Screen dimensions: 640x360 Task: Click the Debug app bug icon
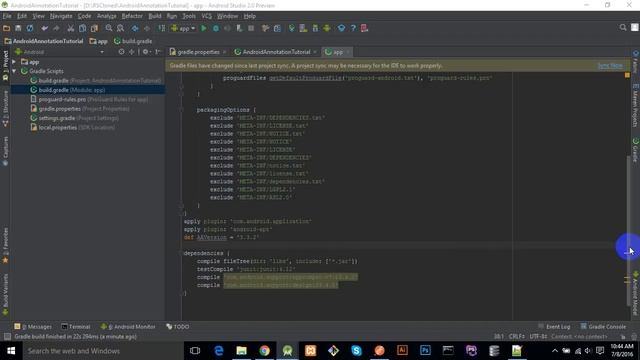(x=216, y=28)
